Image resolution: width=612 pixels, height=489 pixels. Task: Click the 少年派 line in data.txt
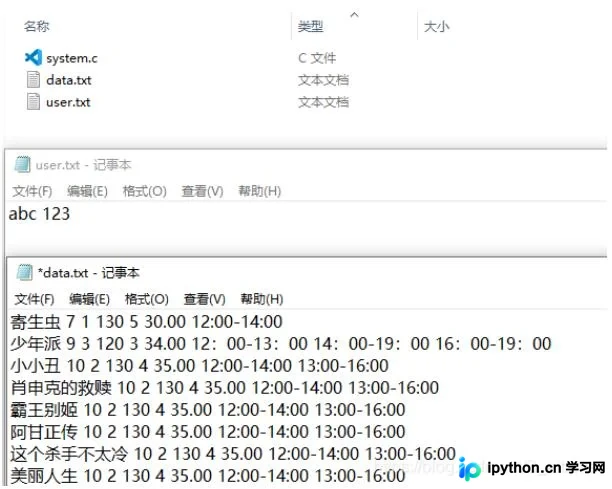pos(281,343)
